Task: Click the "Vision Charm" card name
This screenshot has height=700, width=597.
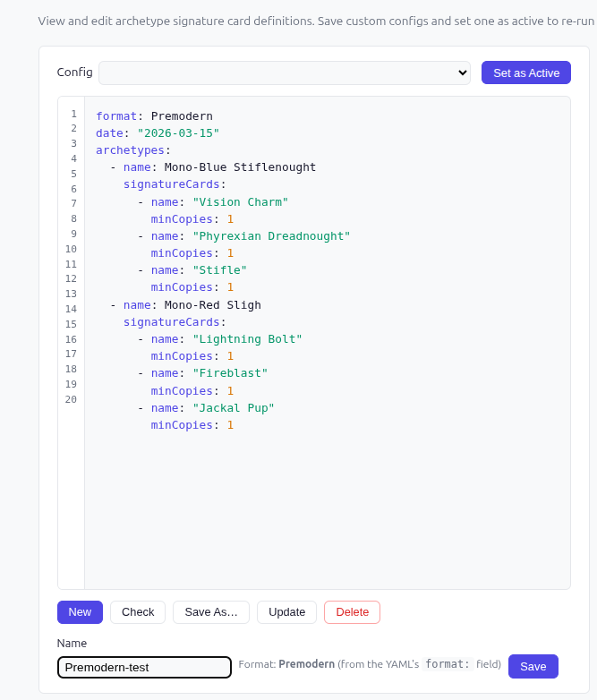Action: point(240,202)
